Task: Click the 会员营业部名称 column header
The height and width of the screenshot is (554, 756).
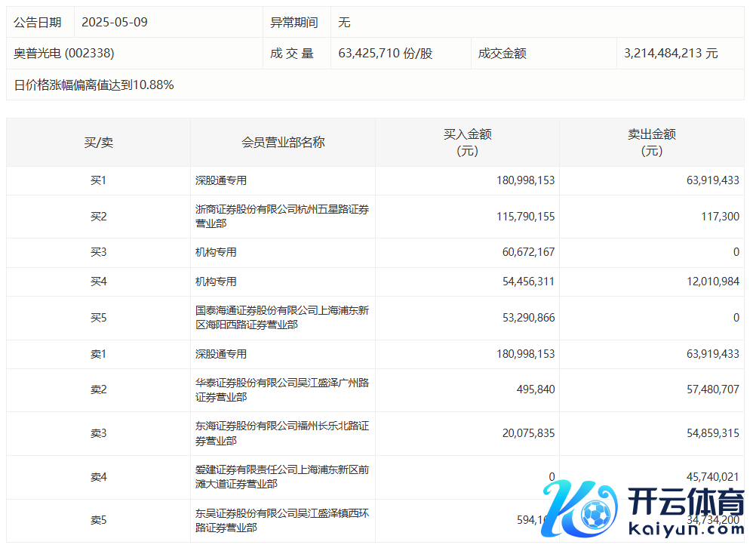Action: (x=283, y=142)
